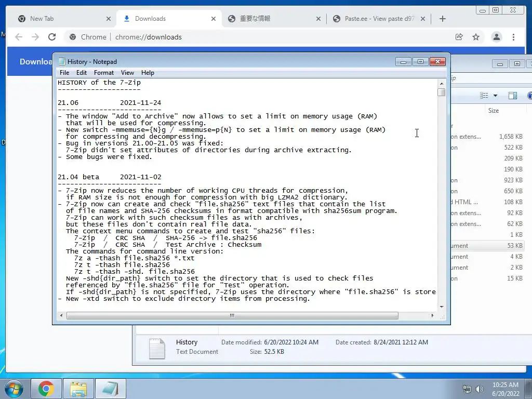Viewport: 532px width, 399px height.
Task: Click the File Explorer taskbar icon
Action: click(78, 389)
